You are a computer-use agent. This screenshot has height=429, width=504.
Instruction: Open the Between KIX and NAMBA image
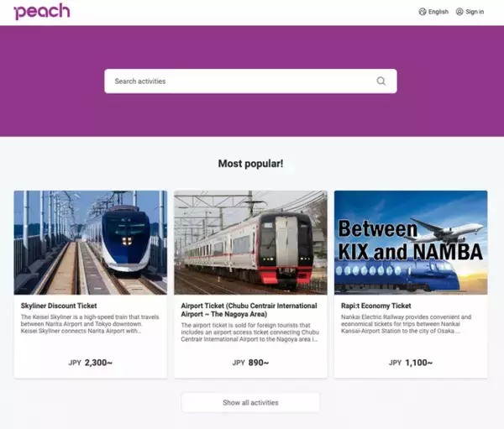point(411,243)
